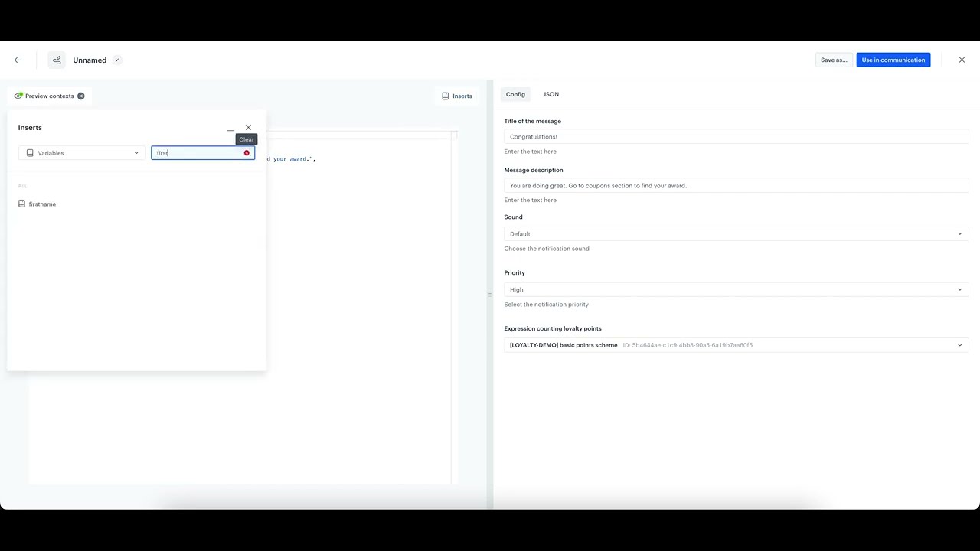Viewport: 980px width, 551px height.
Task: Click the Save as... button
Action: pyautogui.click(x=834, y=60)
